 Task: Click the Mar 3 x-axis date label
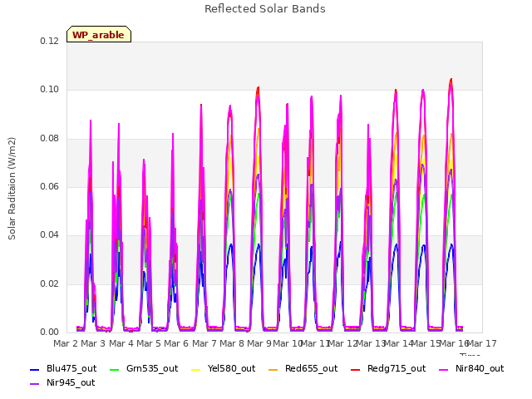point(93,343)
